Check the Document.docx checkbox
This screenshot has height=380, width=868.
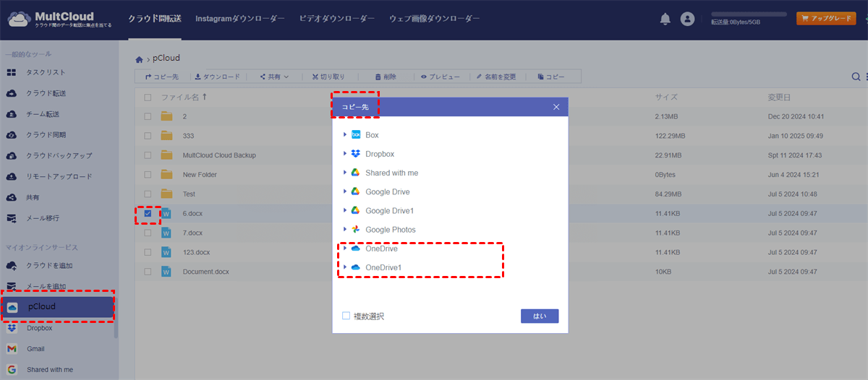click(148, 272)
